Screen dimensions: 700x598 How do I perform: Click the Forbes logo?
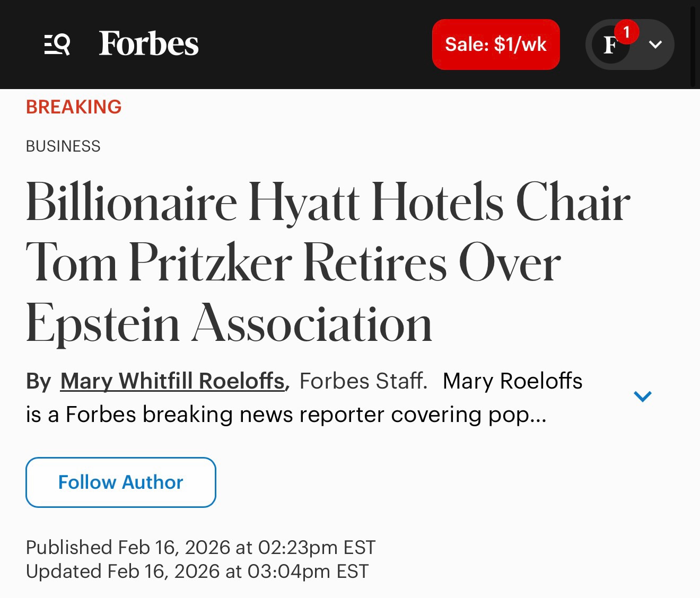pyautogui.click(x=148, y=44)
